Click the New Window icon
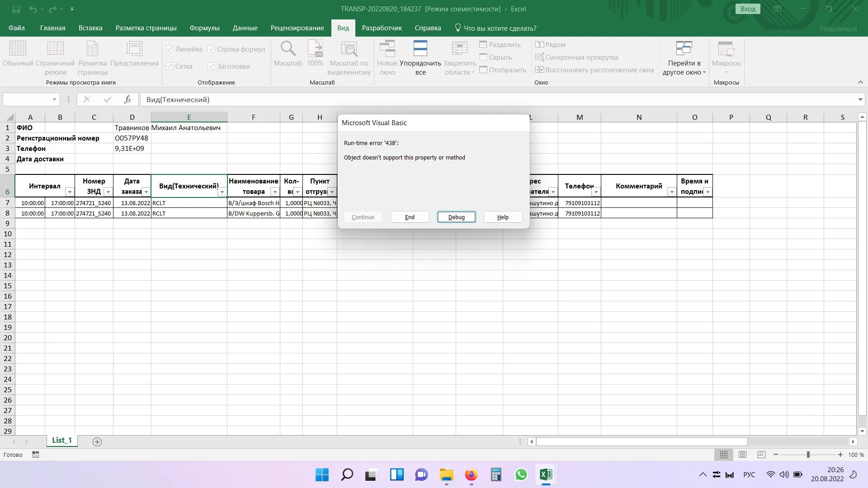The width and height of the screenshot is (868, 488). 387,49
